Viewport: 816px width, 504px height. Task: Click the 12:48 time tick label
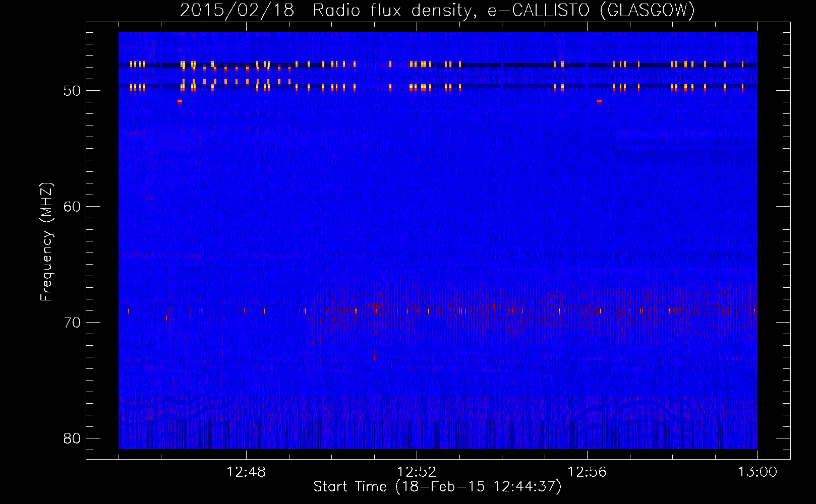tap(246, 472)
